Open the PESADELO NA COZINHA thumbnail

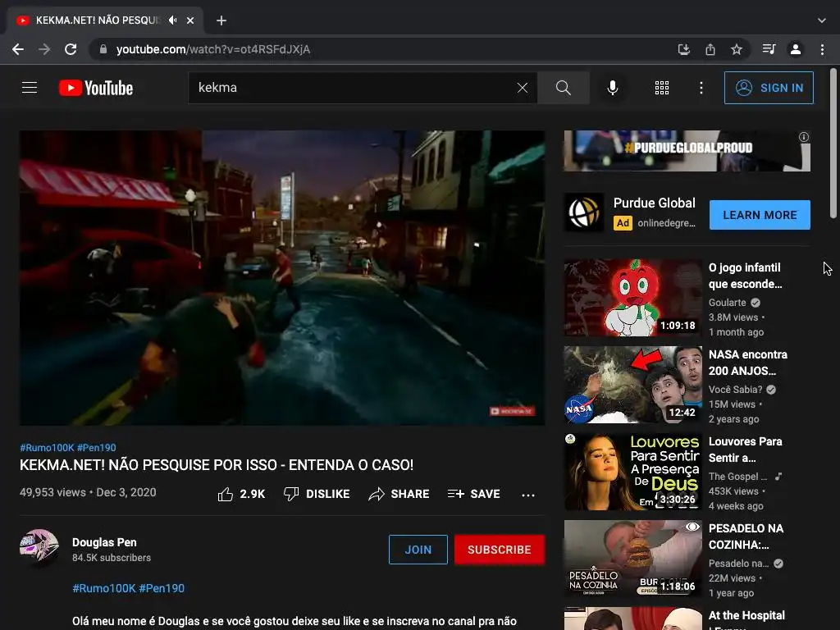(x=632, y=558)
